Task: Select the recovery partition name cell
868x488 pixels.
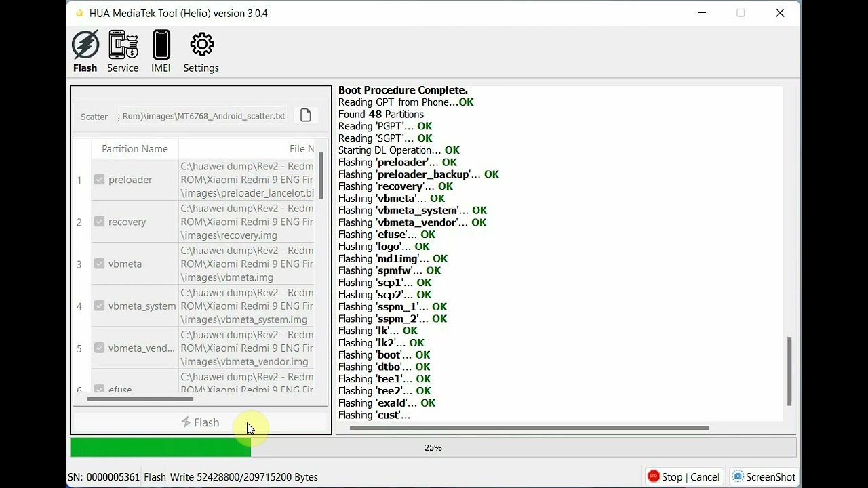Action: tap(135, 222)
